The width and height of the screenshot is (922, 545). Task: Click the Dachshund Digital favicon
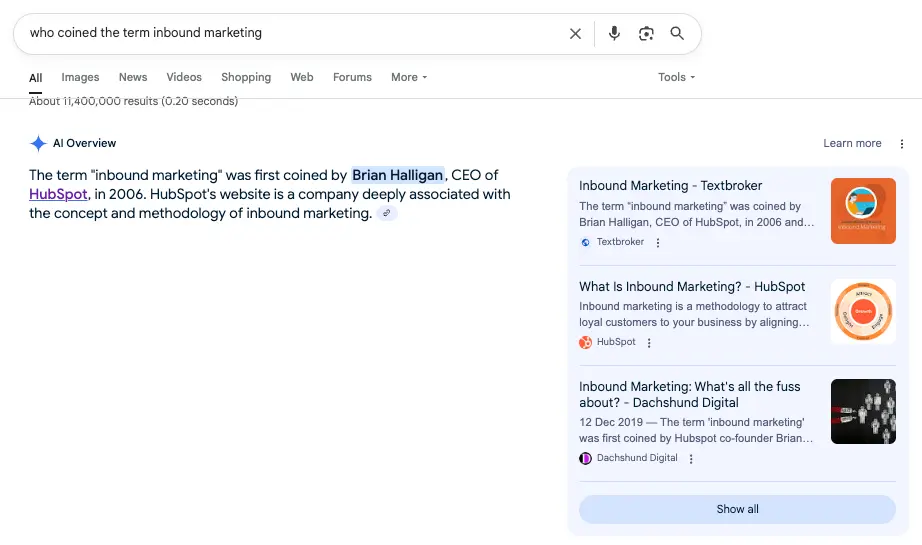pyautogui.click(x=585, y=458)
